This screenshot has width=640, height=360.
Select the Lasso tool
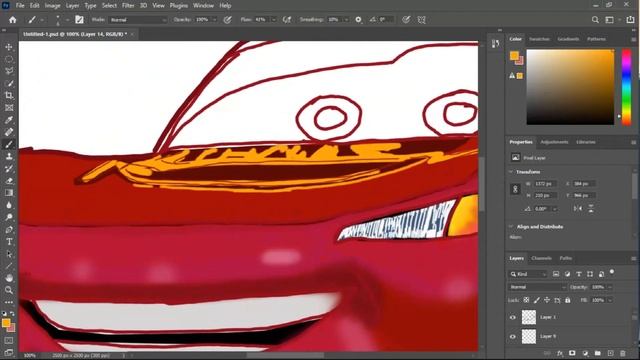[x=9, y=71]
